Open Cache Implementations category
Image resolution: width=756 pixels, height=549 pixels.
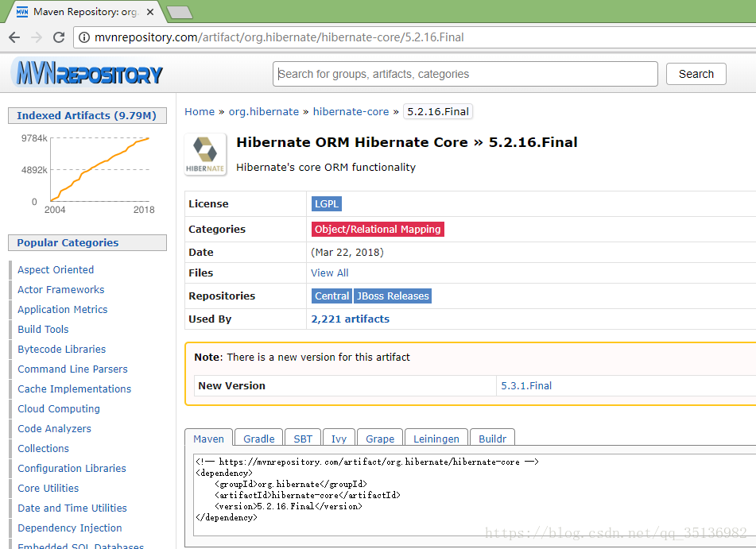click(x=74, y=389)
